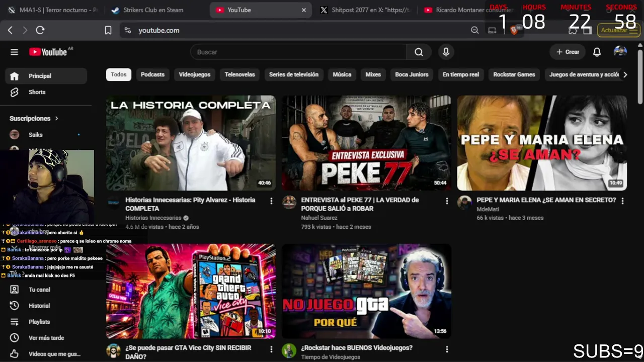
Task: Play La Historia Completa Pity Alvarez thumbnail
Action: click(191, 143)
